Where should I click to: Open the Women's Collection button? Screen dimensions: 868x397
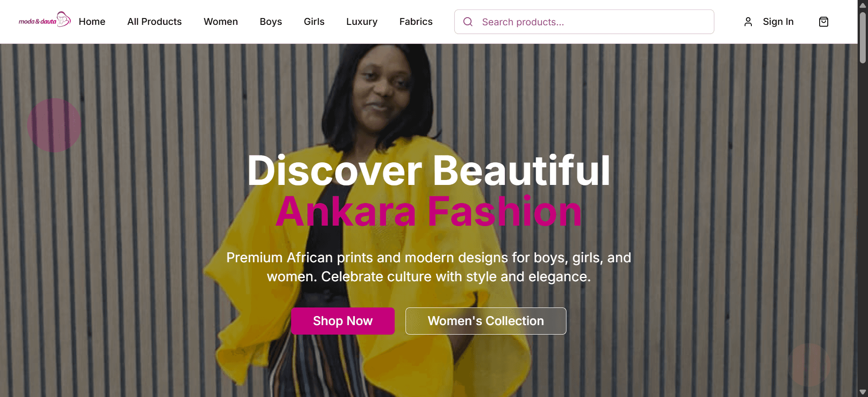(486, 321)
